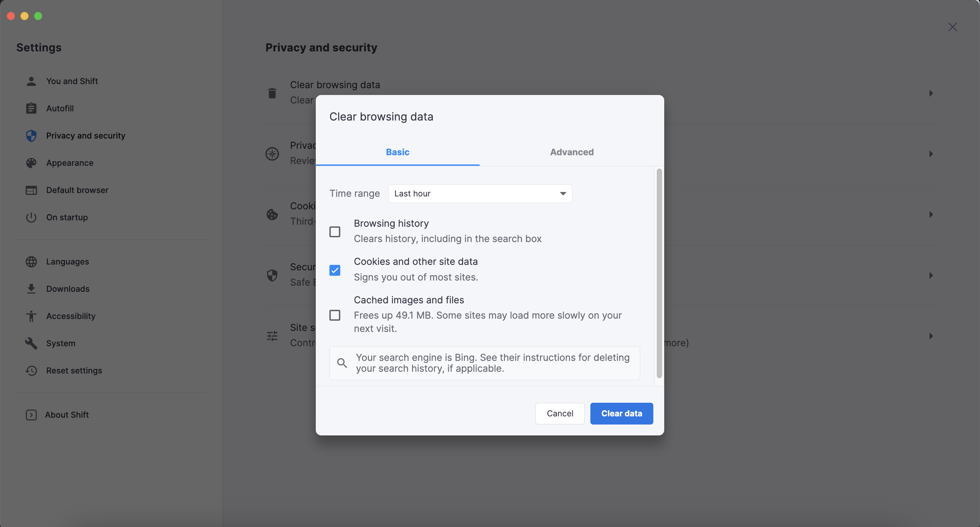Click the cookie icon in settings list
Image resolution: width=980 pixels, height=527 pixels.
pos(272,214)
